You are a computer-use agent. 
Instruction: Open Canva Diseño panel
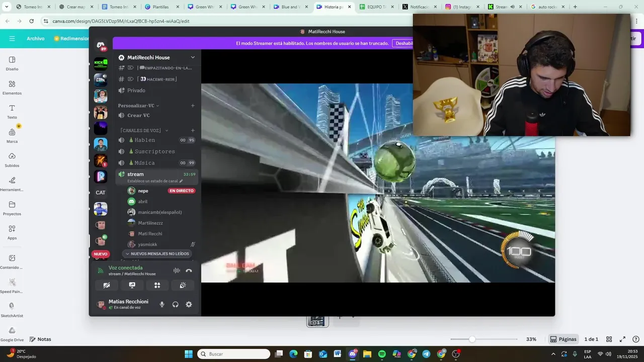coord(12,63)
